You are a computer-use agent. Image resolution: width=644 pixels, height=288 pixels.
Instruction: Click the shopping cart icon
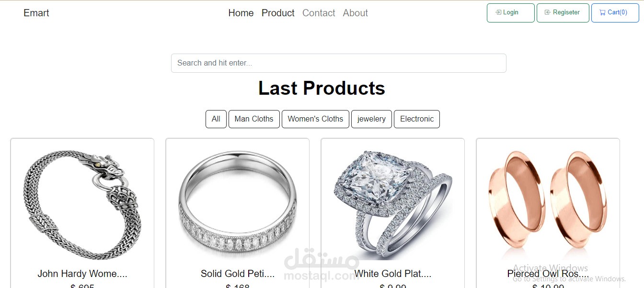tap(602, 12)
